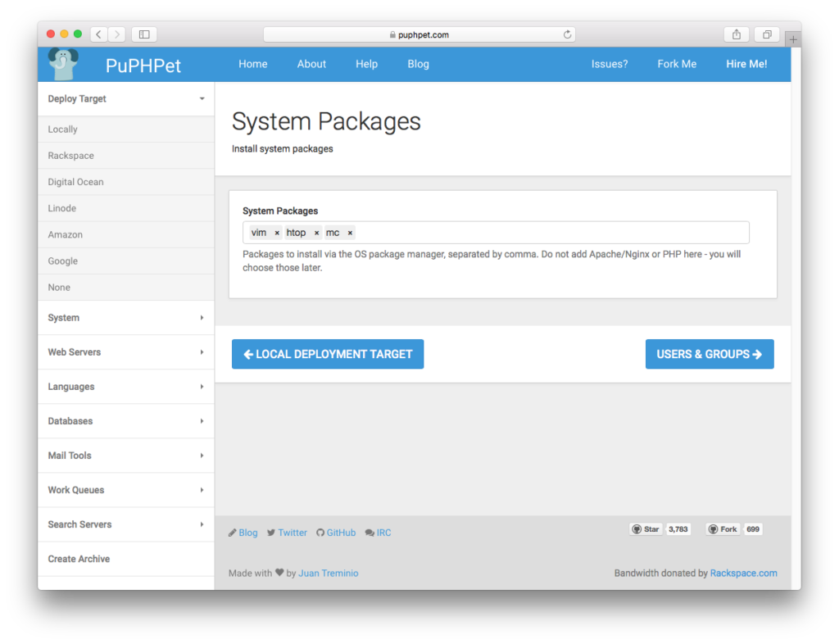
Task: Open Create Archive in sidebar
Action: click(x=126, y=559)
